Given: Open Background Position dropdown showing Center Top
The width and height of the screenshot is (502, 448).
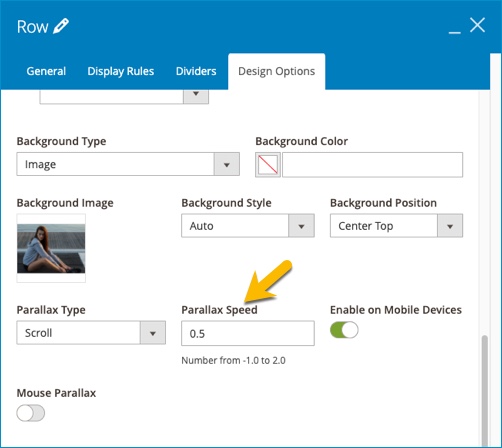Looking at the screenshot, I should pyautogui.click(x=396, y=226).
